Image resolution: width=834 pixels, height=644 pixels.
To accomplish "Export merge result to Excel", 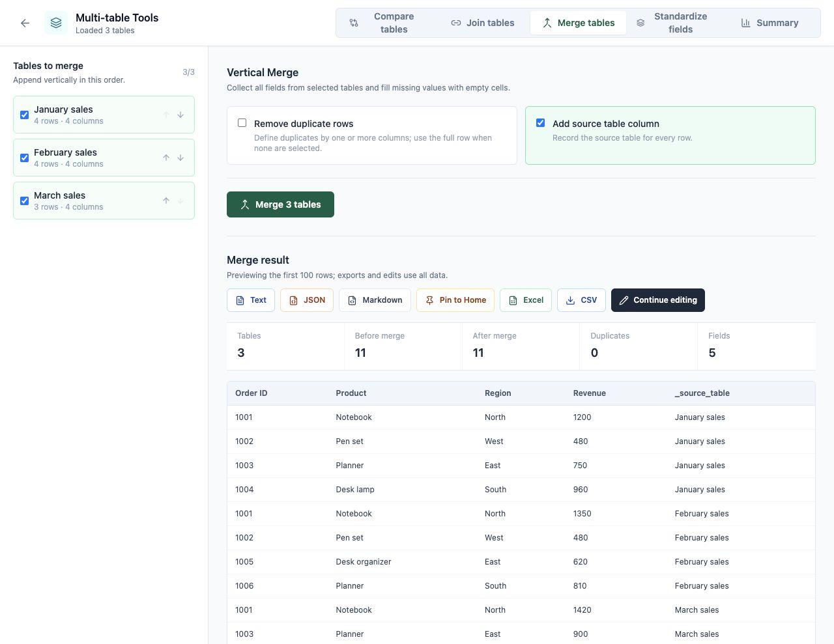I will (x=526, y=300).
